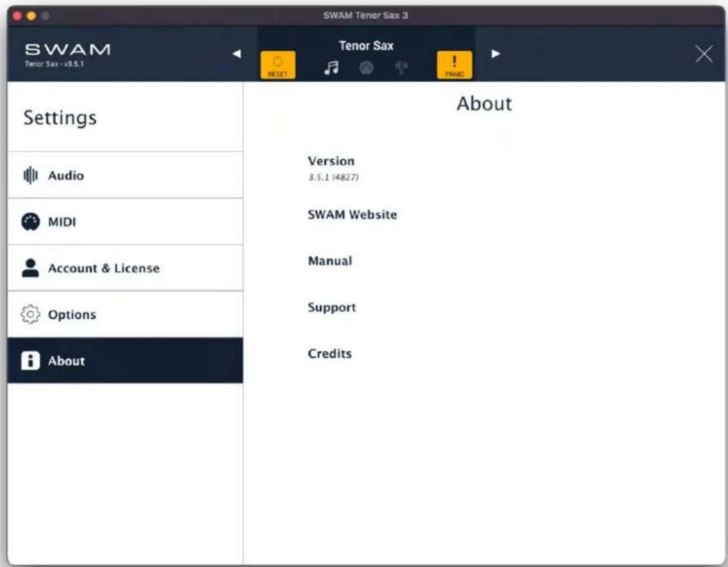Open the MIDI settings section
The image size is (728, 567).
coord(125,222)
